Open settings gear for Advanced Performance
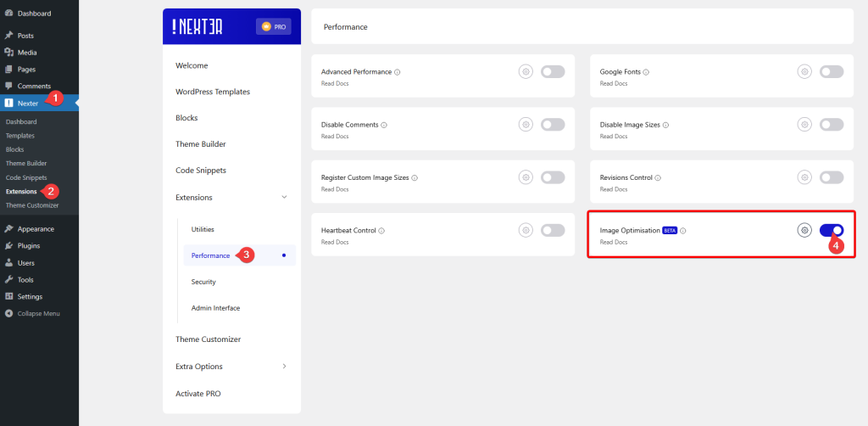 click(x=526, y=72)
